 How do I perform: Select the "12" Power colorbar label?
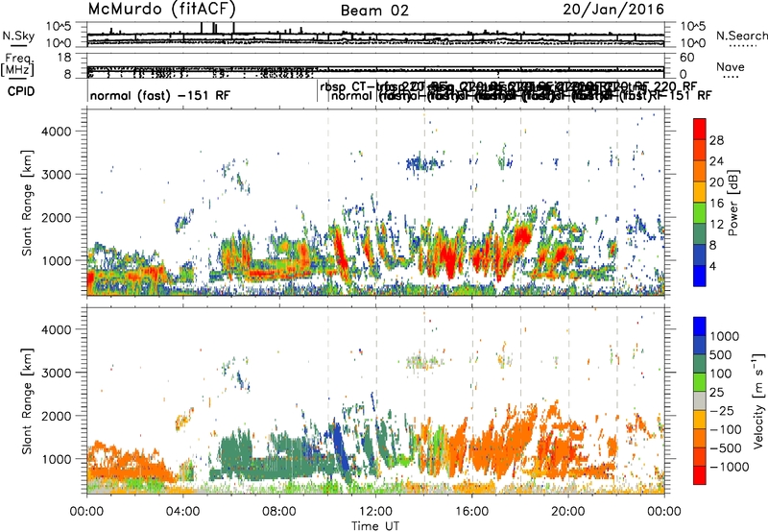(716, 225)
